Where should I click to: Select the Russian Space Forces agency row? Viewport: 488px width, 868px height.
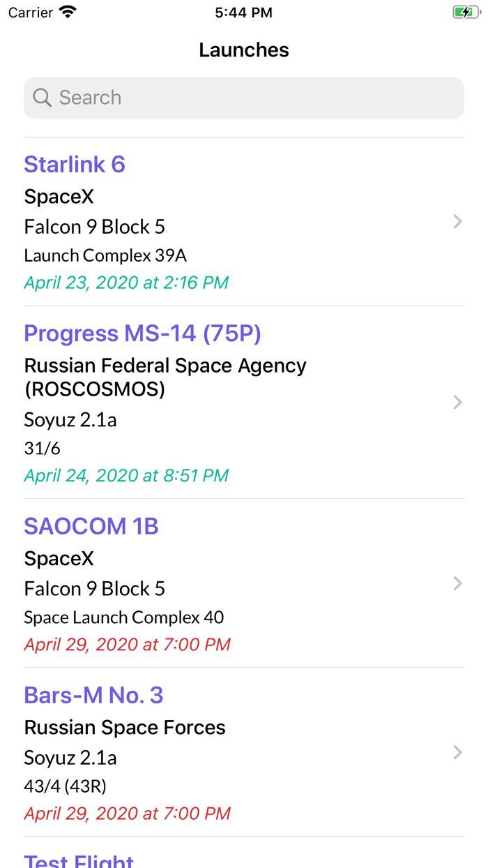coord(125,727)
